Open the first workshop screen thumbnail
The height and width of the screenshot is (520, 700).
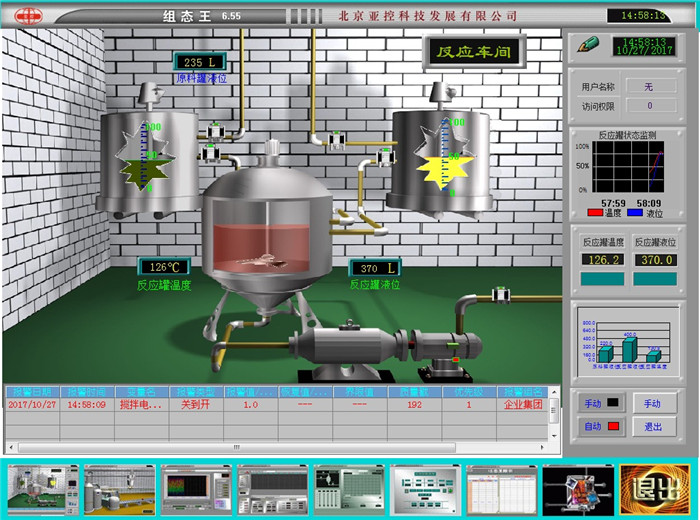(43, 489)
